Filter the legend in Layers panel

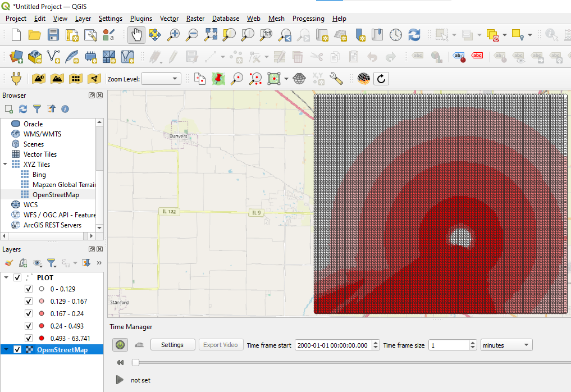point(51,263)
